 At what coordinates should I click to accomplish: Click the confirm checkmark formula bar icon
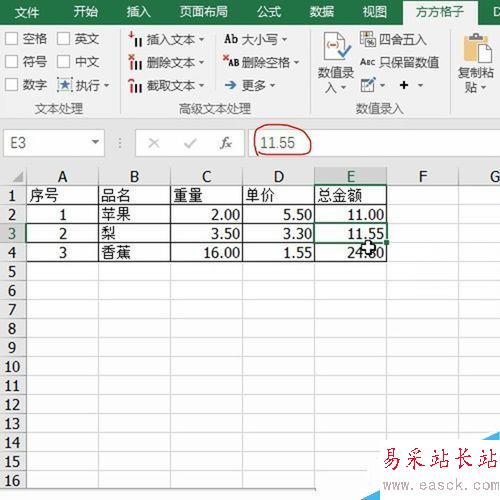tap(190, 143)
